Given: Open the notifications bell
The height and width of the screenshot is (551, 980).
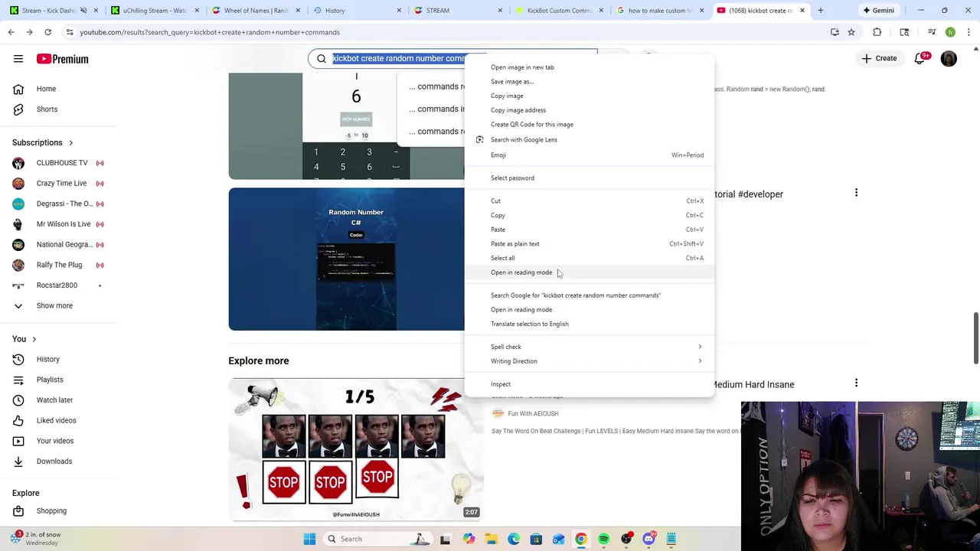Looking at the screenshot, I should pyautogui.click(x=920, y=59).
